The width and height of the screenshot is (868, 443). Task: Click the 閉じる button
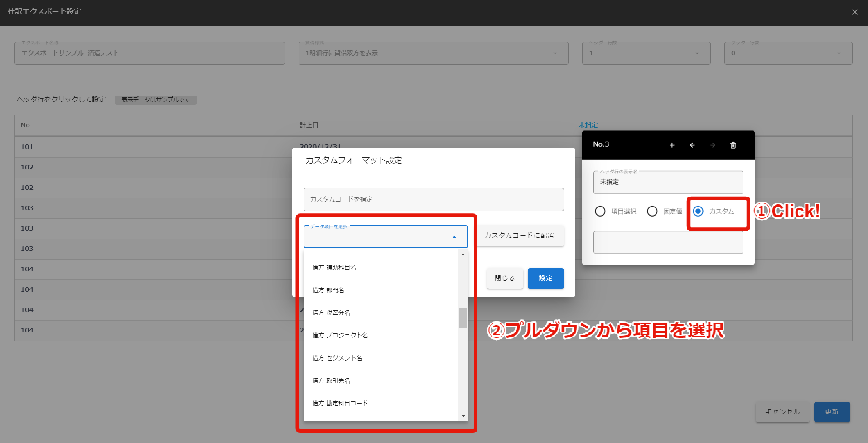click(x=505, y=278)
